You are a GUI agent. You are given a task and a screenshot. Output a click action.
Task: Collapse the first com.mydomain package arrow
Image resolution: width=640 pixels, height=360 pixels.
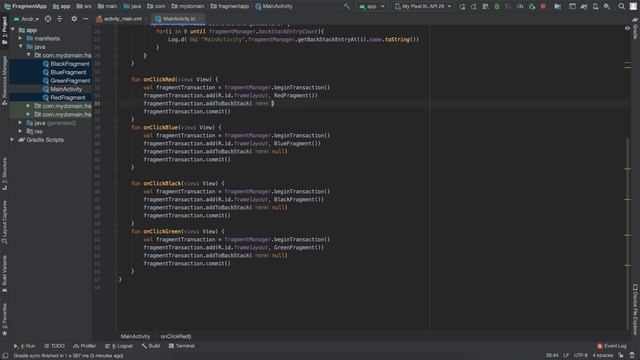pyautogui.click(x=29, y=55)
